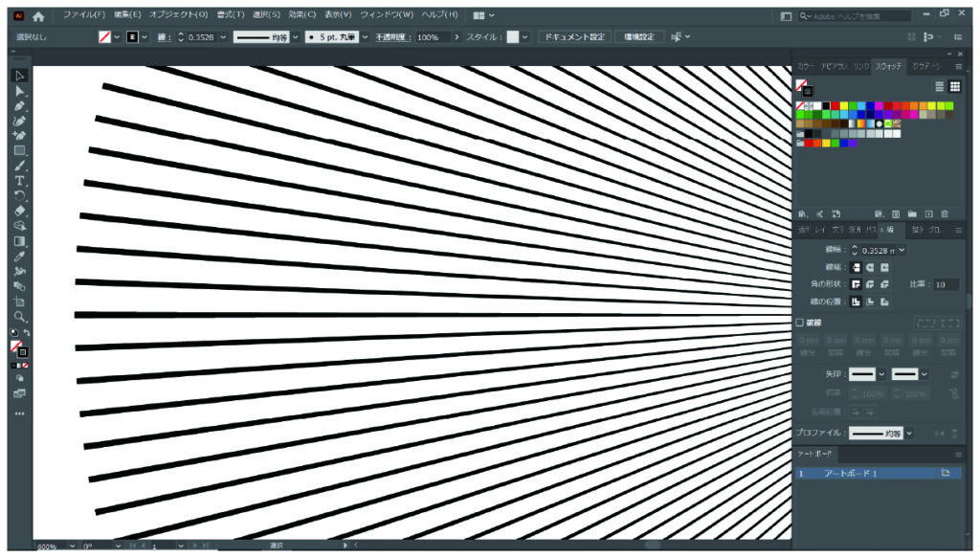
Task: Select round join corner shape
Action: point(870,284)
